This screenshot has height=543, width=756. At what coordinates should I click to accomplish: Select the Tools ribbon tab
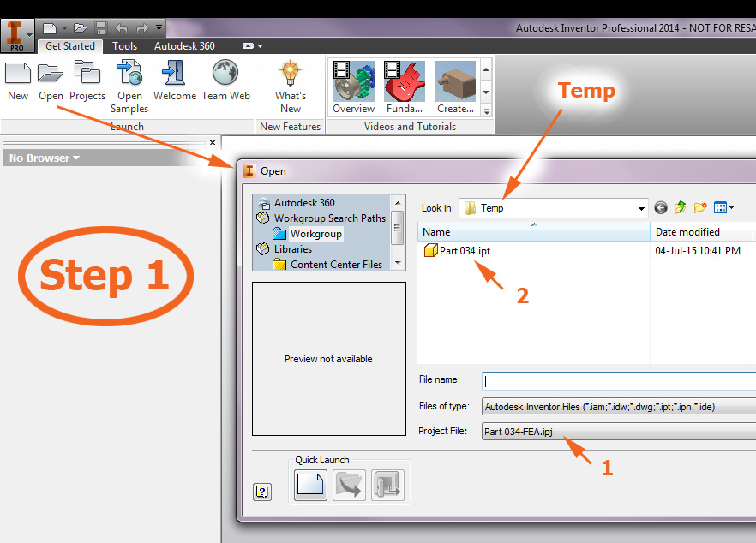(x=125, y=46)
